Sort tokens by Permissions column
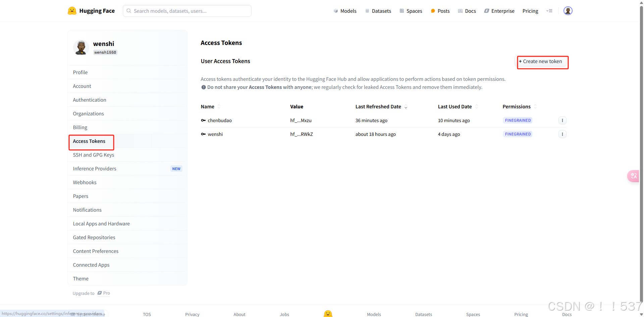Image resolution: width=644 pixels, height=317 pixels. tap(535, 107)
